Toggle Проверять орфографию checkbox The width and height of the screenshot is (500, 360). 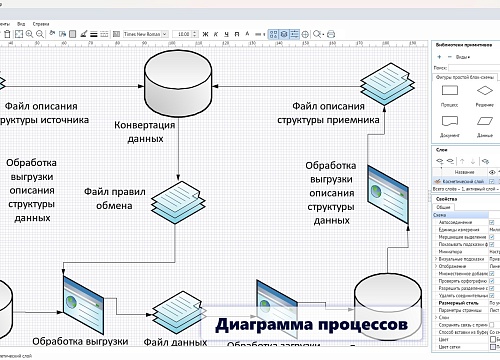pos(491,281)
